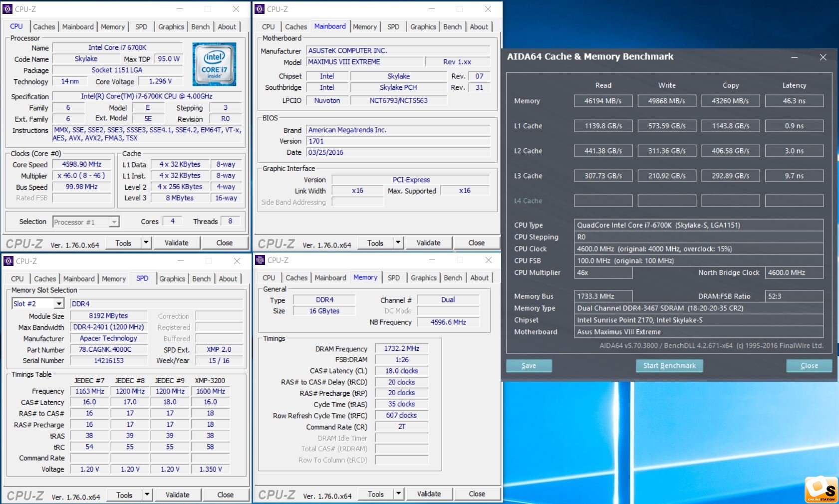Click the NCT6793/NCT5563 LPCIO field
Screen dimensions: 839x504
[x=398, y=100]
